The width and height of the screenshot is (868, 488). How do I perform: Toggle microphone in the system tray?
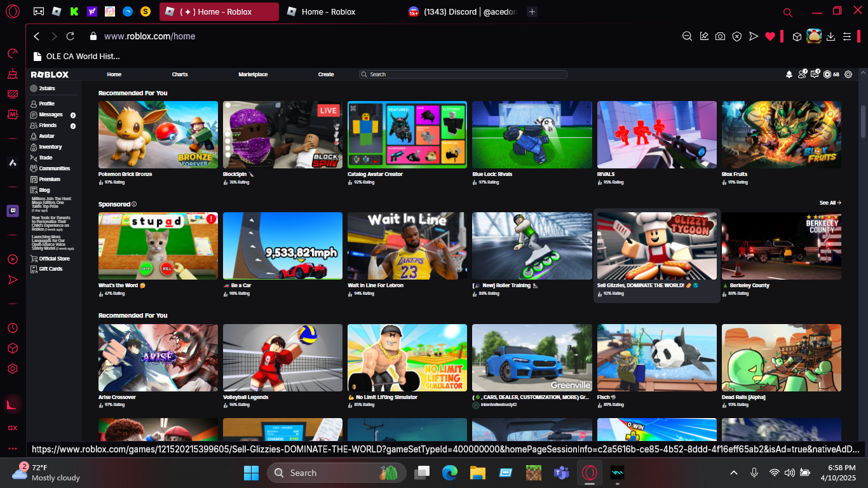point(754,473)
